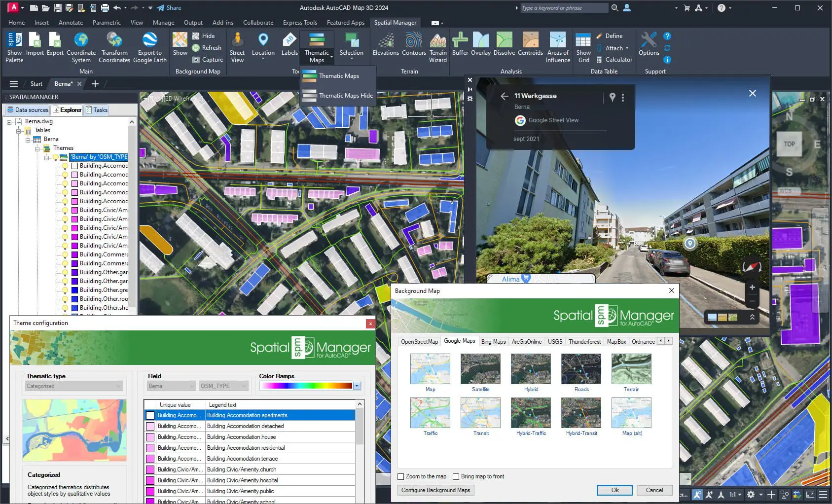Screen dimensions: 832x504
Task: Open Areas of Influence tool
Action: pos(558,47)
